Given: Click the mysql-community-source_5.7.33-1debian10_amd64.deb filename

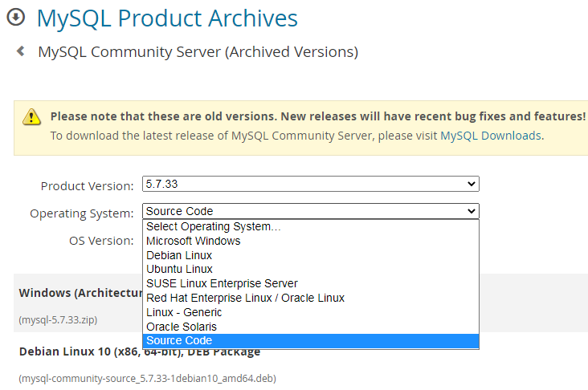Looking at the screenshot, I should coord(147,379).
